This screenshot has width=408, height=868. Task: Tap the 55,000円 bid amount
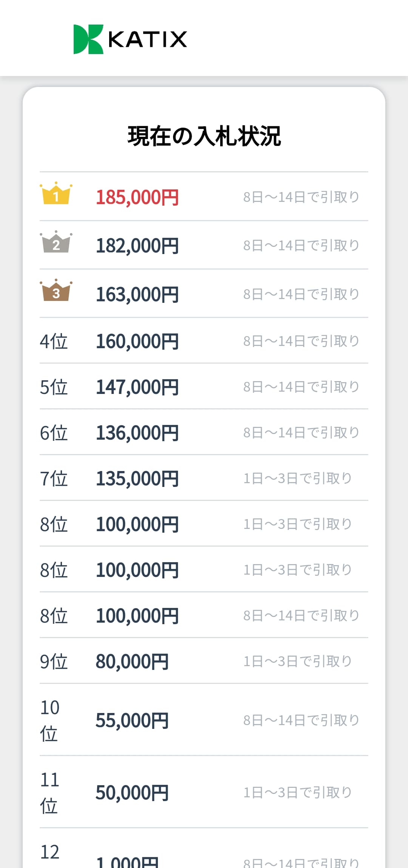pos(132,721)
